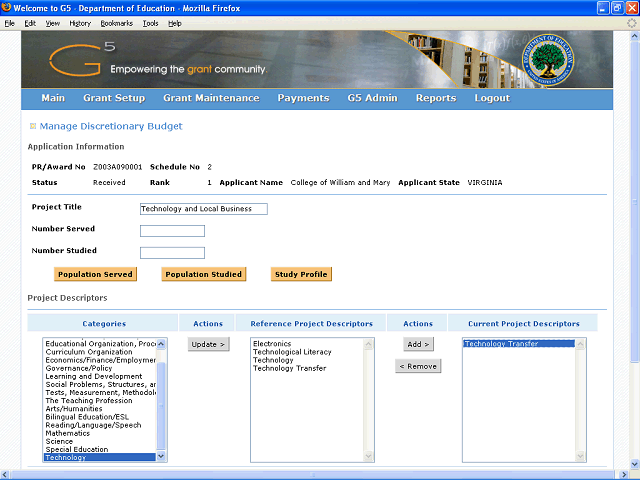This screenshot has width=640, height=480.
Task: Click the Update > button
Action: [208, 344]
